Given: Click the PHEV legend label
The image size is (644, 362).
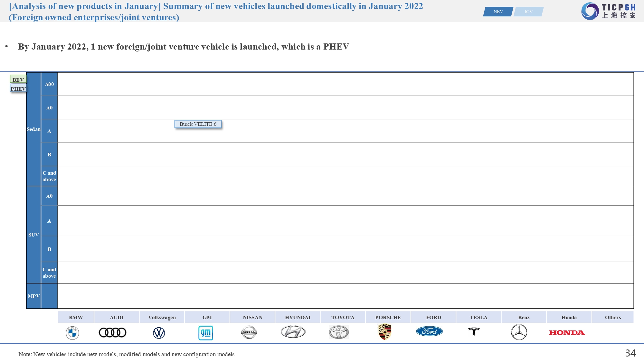Looking at the screenshot, I should 18,88.
